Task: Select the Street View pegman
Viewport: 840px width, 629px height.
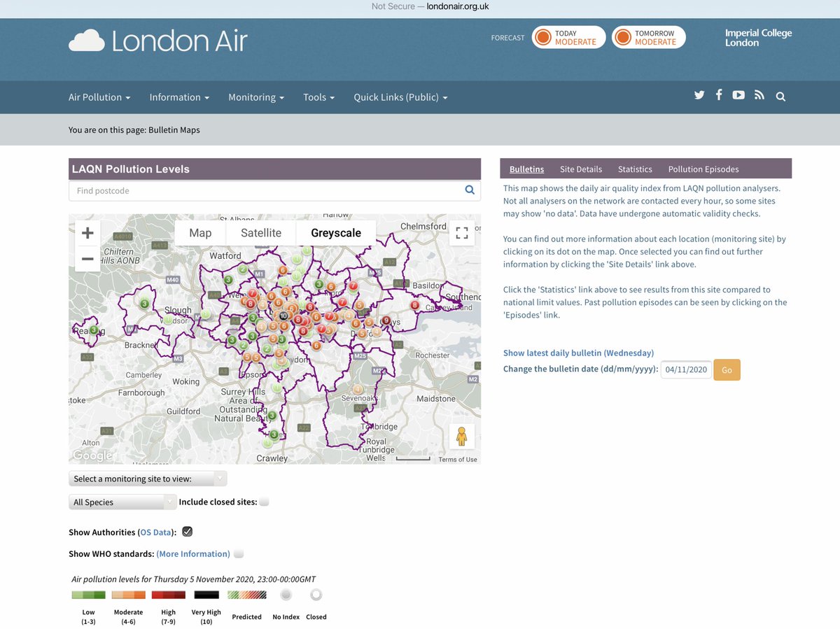Action: tap(462, 436)
